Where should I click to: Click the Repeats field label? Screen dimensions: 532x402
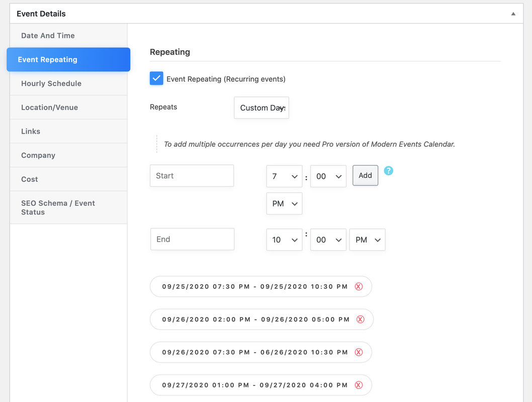pyautogui.click(x=163, y=107)
